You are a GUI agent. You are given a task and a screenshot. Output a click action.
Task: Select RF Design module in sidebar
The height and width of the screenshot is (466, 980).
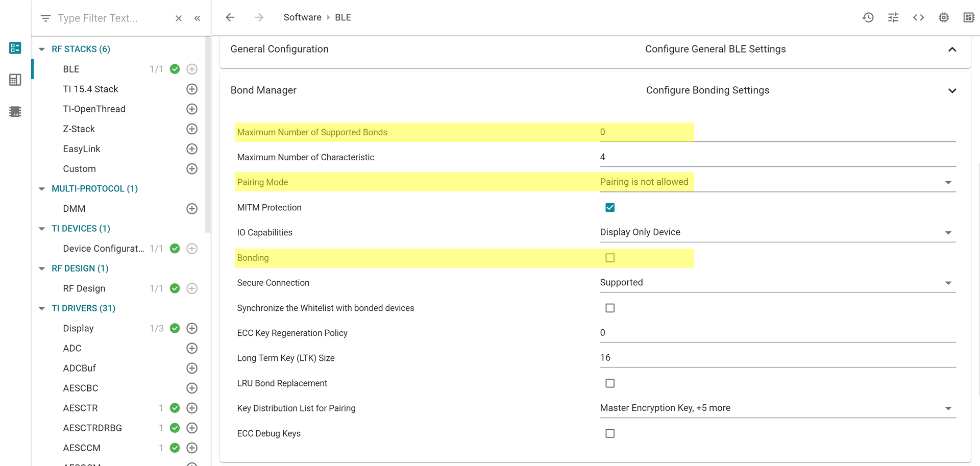(84, 288)
